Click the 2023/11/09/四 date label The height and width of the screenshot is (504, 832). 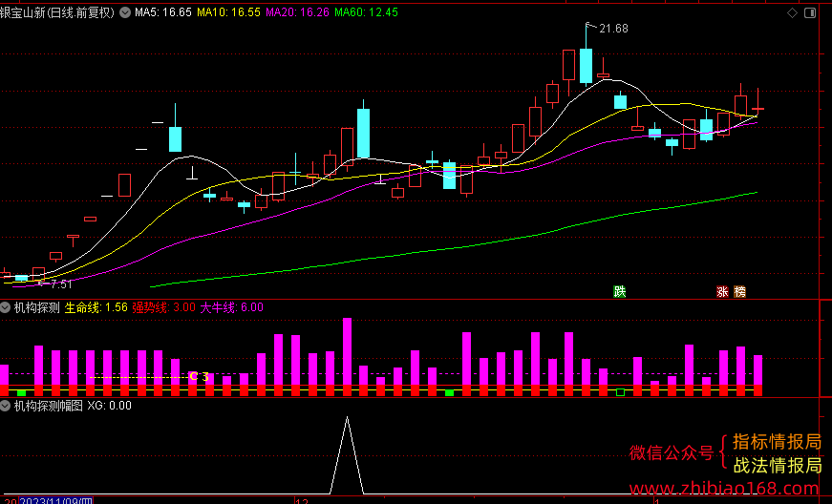pyautogui.click(x=55, y=500)
